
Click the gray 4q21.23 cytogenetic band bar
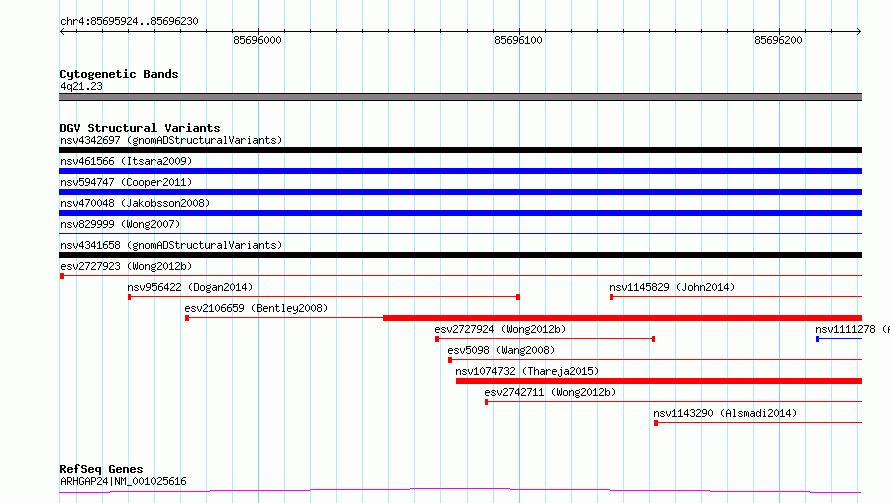pos(460,97)
